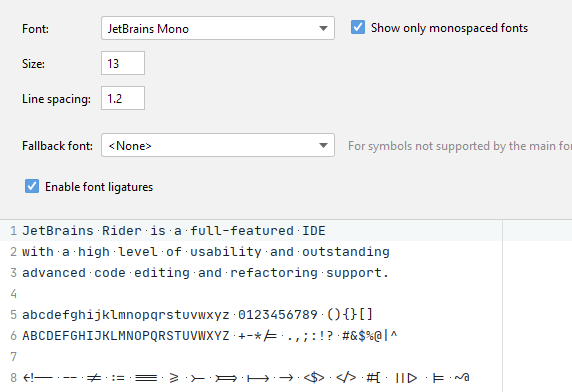Image resolution: width=572 pixels, height=392 pixels.
Task: Click the Line spacing input field
Action: [123, 98]
